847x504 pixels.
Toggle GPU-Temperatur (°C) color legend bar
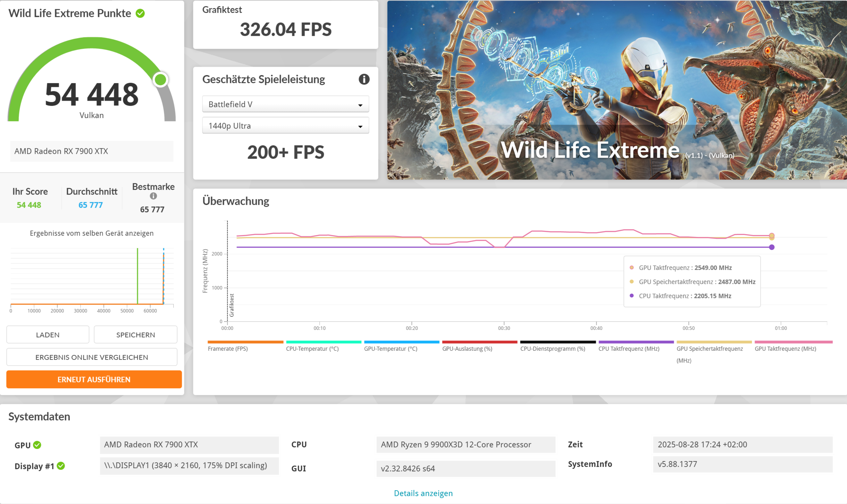pos(401,342)
